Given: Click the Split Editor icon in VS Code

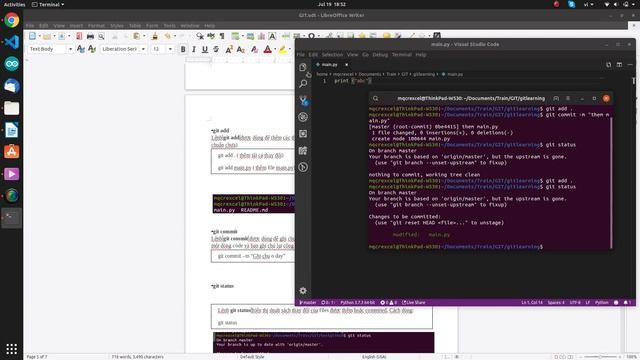Looking at the screenshot, I should pos(619,64).
